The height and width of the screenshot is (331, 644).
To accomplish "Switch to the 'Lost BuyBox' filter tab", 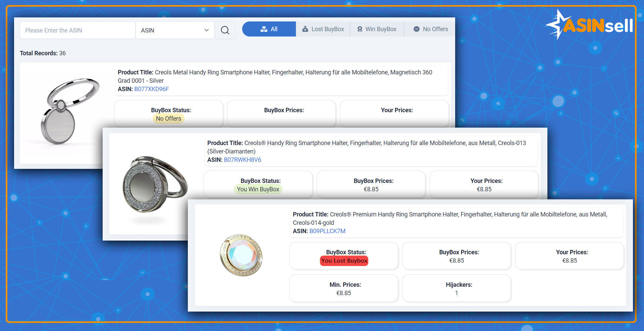I will [323, 29].
